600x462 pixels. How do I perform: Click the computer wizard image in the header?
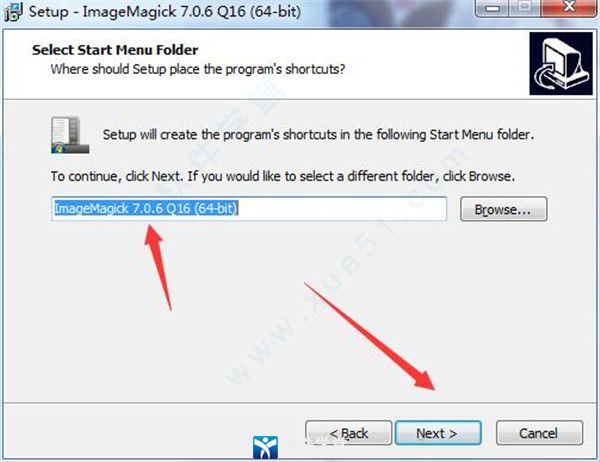pyautogui.click(x=561, y=64)
